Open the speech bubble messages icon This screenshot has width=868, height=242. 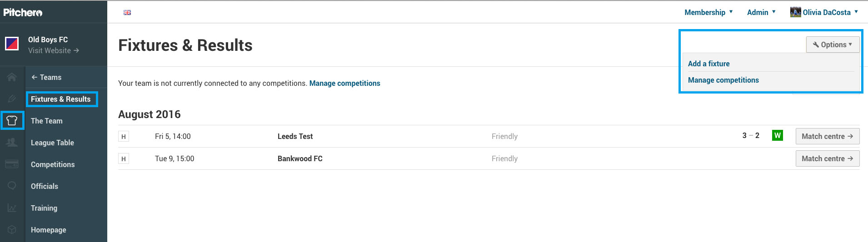click(12, 186)
